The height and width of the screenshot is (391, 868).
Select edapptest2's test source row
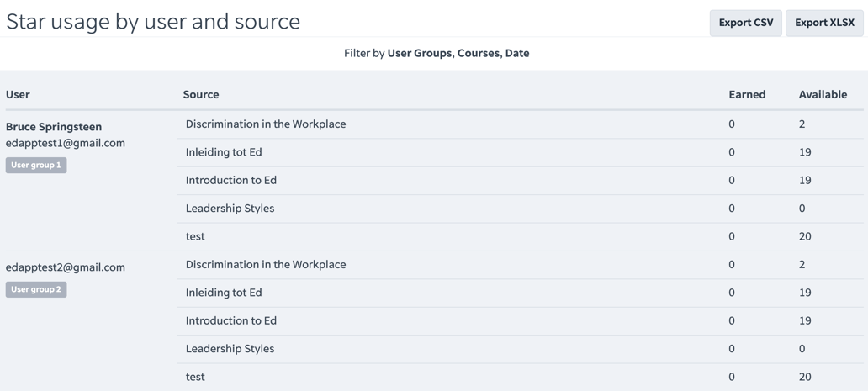[x=195, y=377]
